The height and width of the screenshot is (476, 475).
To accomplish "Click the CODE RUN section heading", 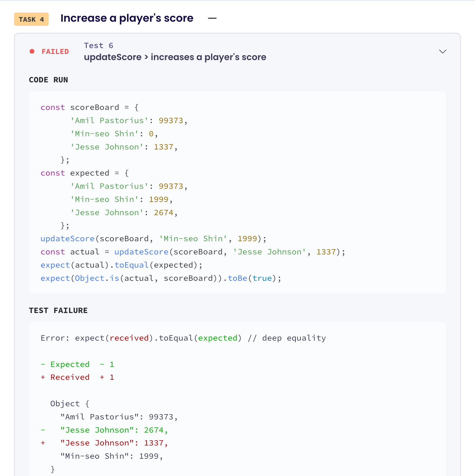I will point(48,80).
